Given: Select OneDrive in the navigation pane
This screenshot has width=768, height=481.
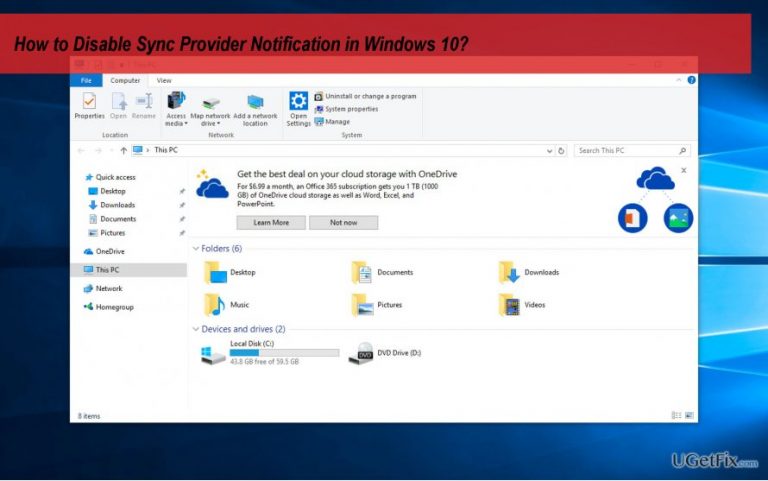Looking at the screenshot, I should [104, 251].
